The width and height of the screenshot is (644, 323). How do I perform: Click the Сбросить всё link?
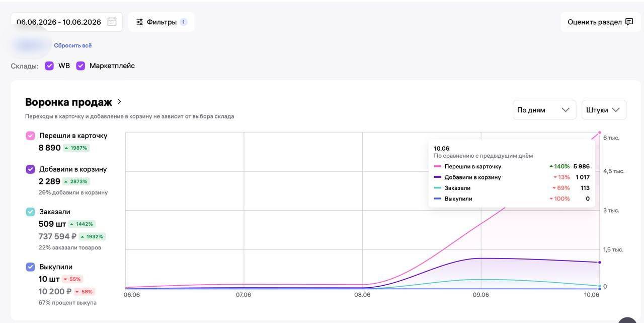click(x=73, y=45)
